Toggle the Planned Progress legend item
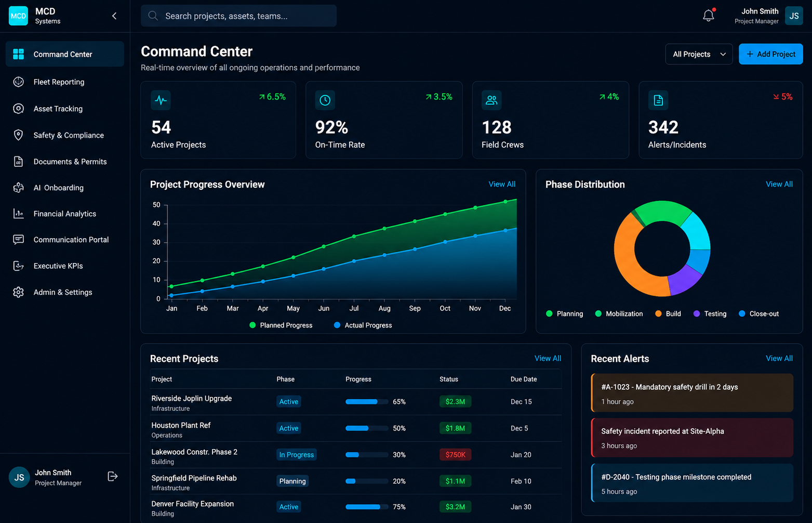812x523 pixels. (281, 325)
